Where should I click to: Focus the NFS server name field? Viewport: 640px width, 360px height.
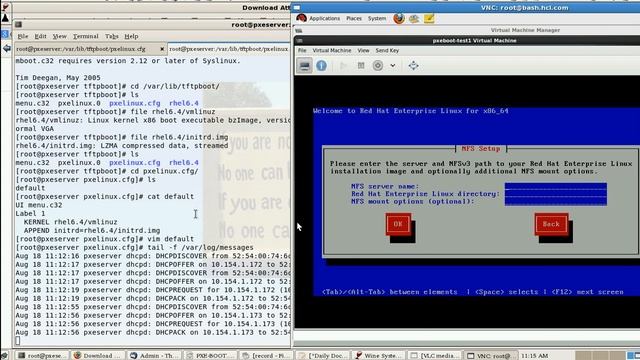pos(556,186)
